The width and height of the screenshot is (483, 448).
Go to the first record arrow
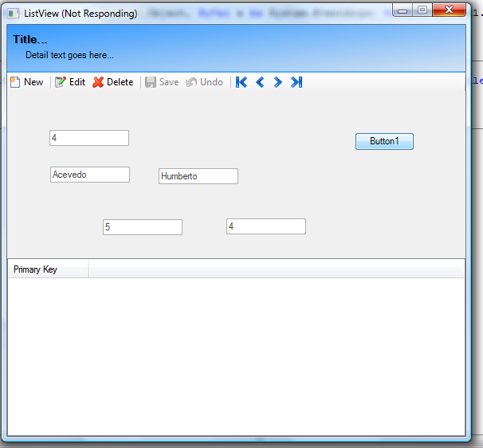pyautogui.click(x=241, y=82)
